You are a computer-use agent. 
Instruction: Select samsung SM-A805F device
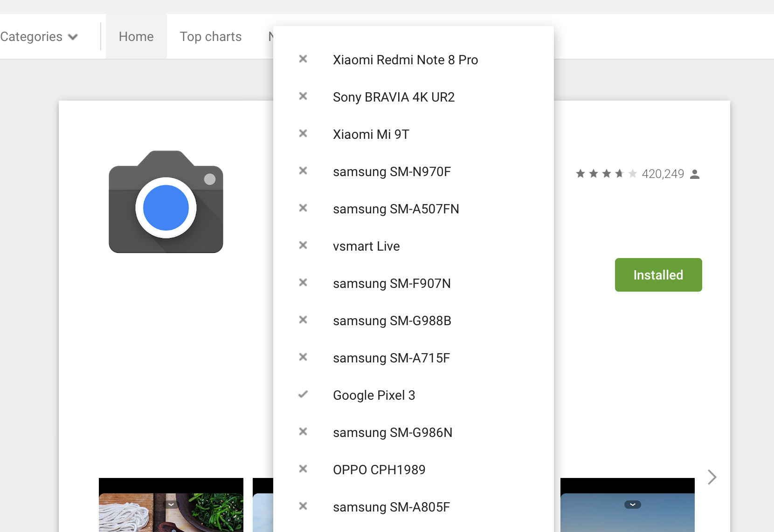coord(414,507)
